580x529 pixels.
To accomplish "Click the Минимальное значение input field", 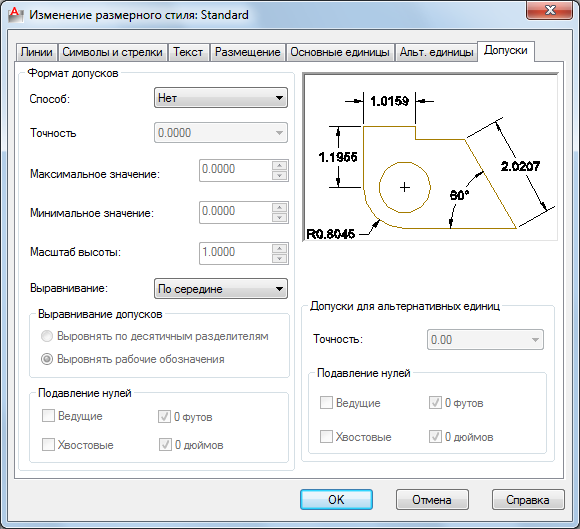I will 236,212.
